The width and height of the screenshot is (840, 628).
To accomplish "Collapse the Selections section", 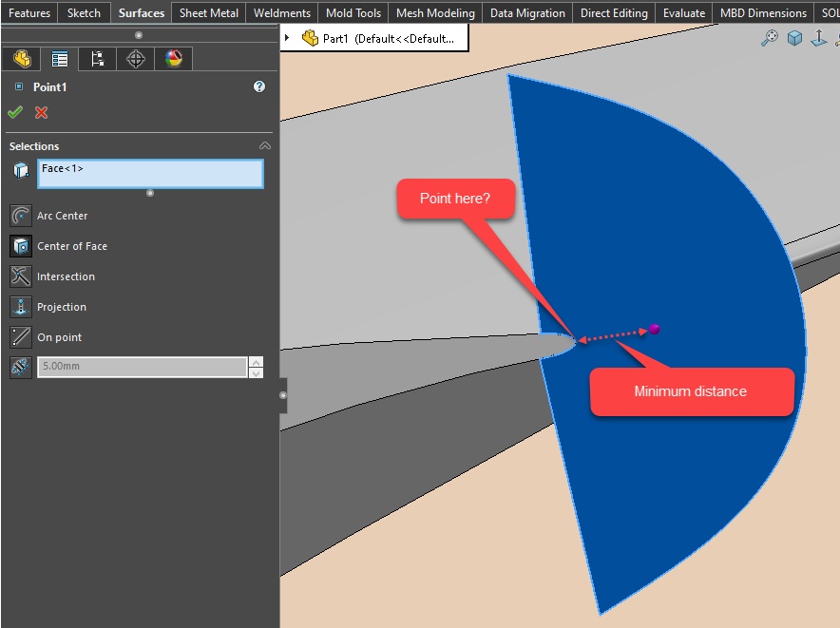I will [x=265, y=145].
